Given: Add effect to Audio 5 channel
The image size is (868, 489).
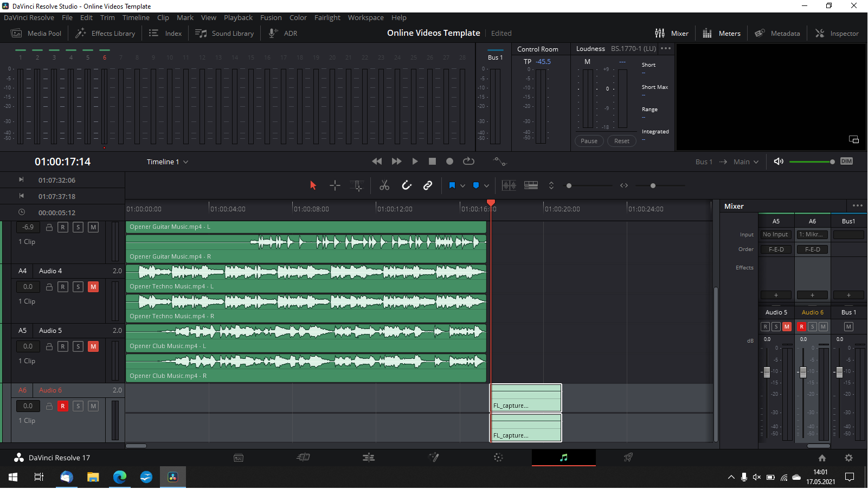Looking at the screenshot, I should pos(776,295).
